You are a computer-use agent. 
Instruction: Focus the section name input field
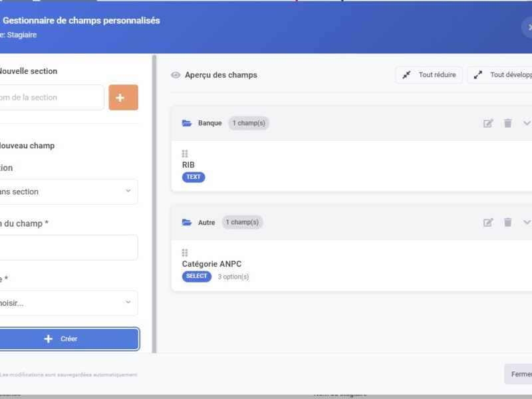click(50, 97)
